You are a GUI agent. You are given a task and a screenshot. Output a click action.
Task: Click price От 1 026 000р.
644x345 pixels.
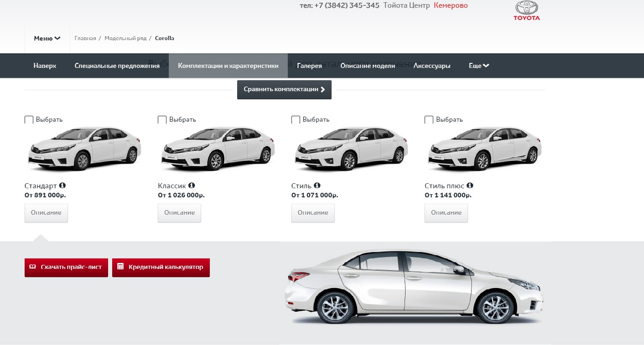(x=181, y=195)
